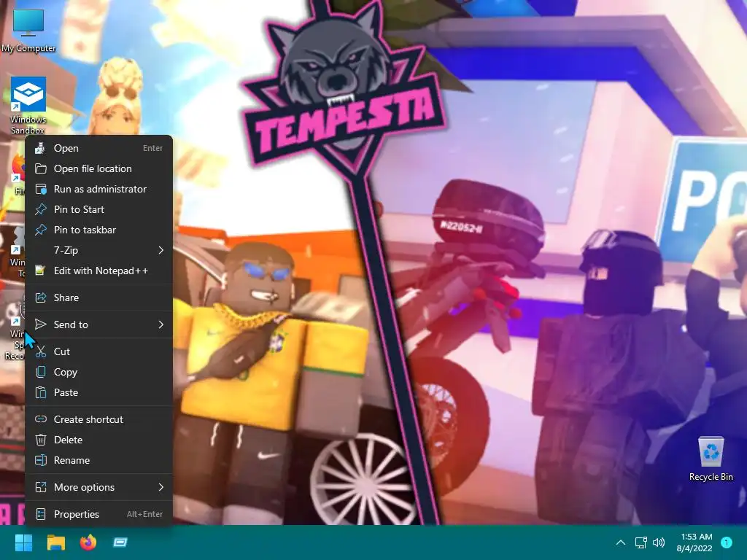
Task: Choose Cut from the context menu
Action: coord(98,351)
